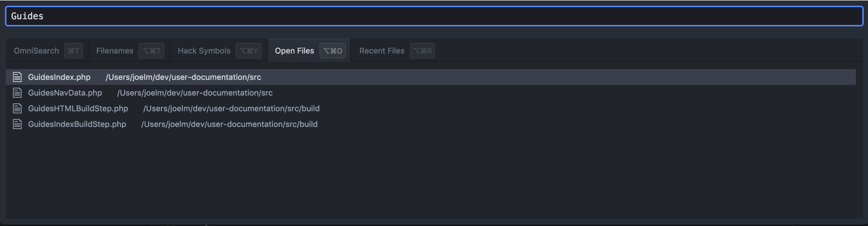868x226 pixels.
Task: Click the path of GuidesNavData.php
Action: point(195,93)
